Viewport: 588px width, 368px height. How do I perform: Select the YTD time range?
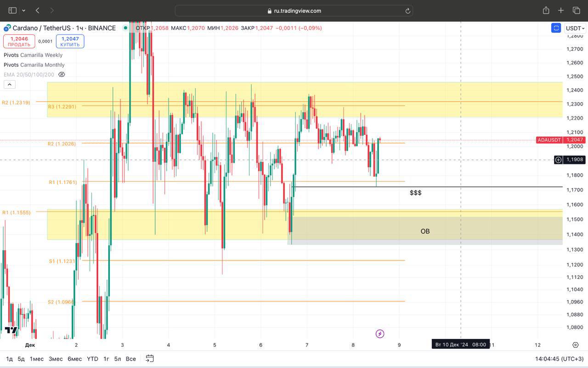tap(92, 359)
